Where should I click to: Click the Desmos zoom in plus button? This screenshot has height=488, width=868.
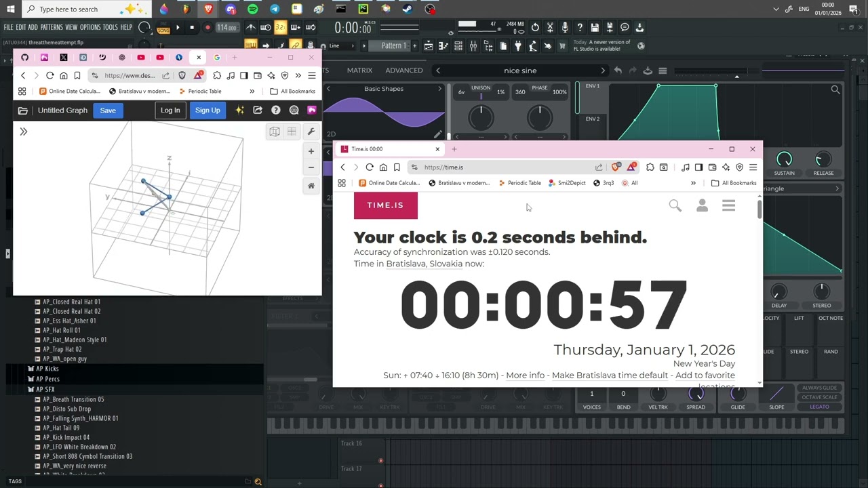coord(311,151)
